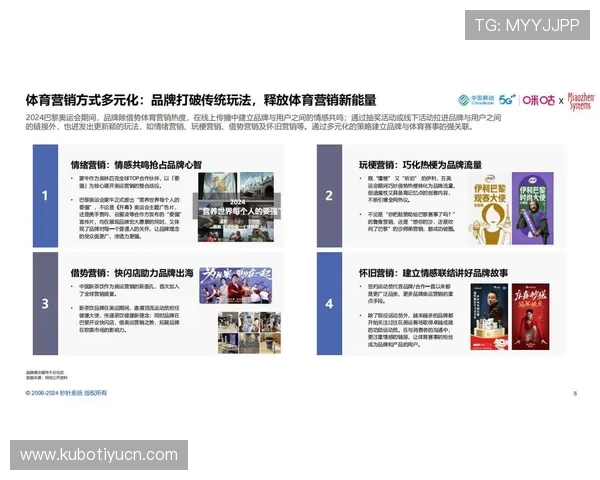Select the number 1 block
600x480 pixels.
(45, 196)
